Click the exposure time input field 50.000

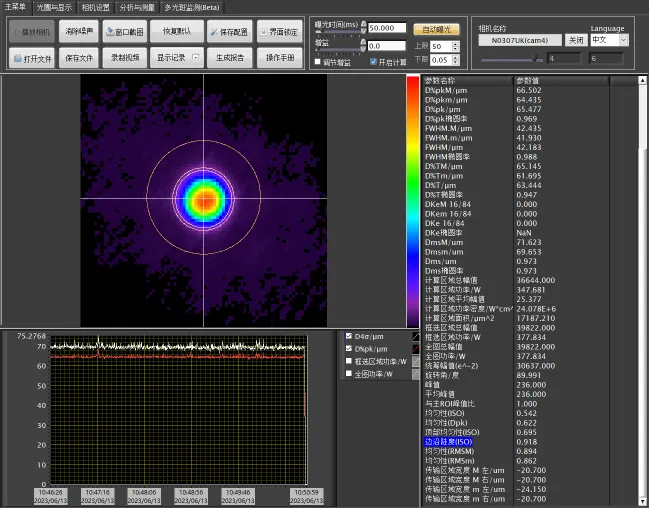387,28
